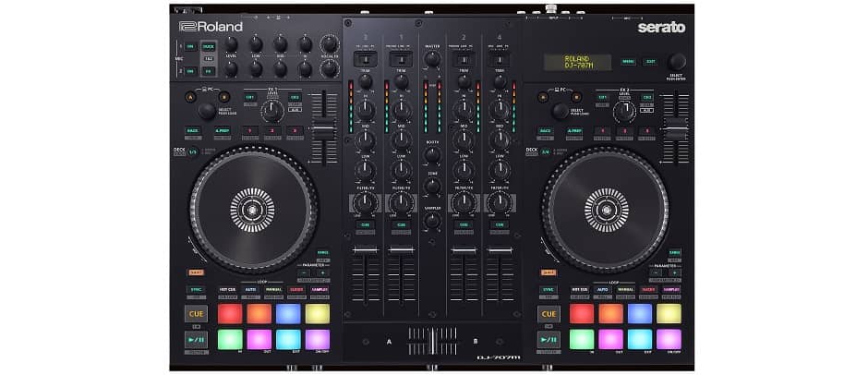
Task: Toggle the channel 3 headphone CUE button
Action: (366, 224)
